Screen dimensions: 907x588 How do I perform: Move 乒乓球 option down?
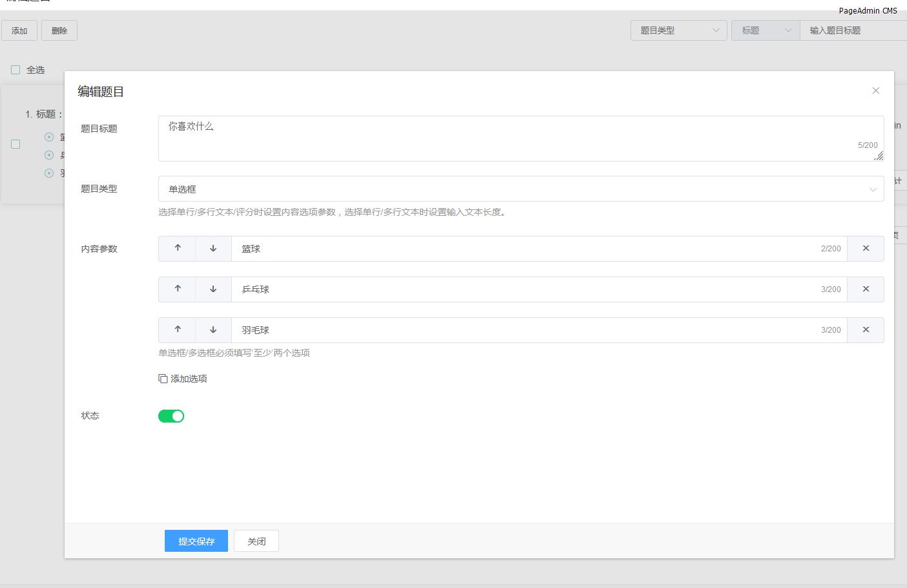pyautogui.click(x=213, y=289)
